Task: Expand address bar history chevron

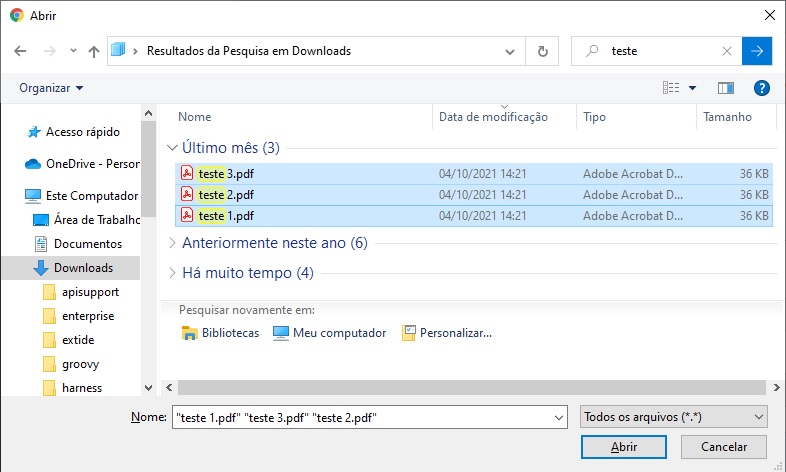Action: click(510, 51)
